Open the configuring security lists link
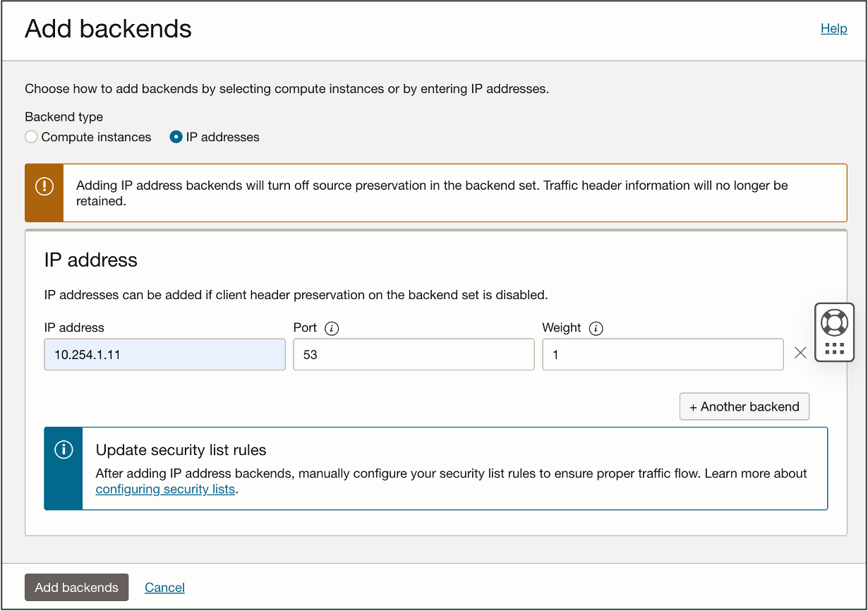Image resolution: width=868 pixels, height=611 pixels. coord(164,488)
